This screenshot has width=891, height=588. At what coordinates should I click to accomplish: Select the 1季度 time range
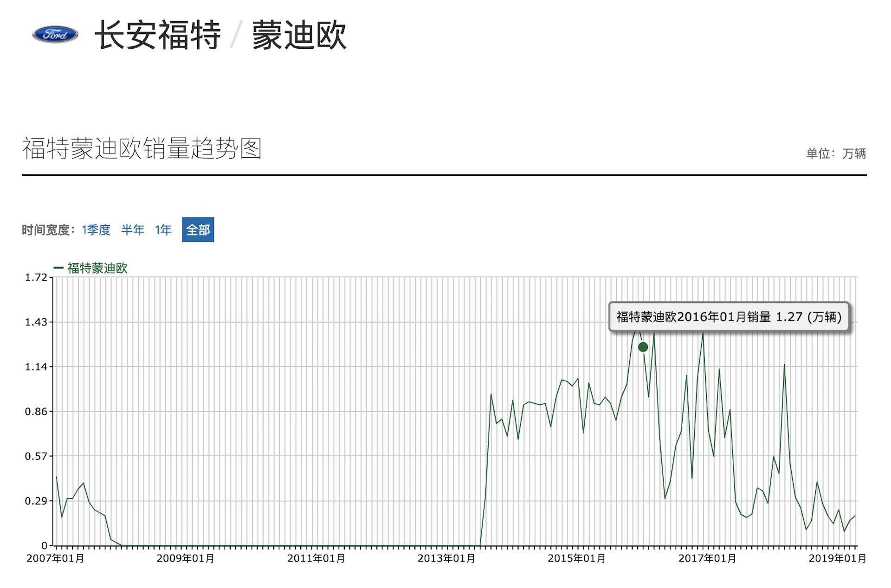[x=96, y=230]
